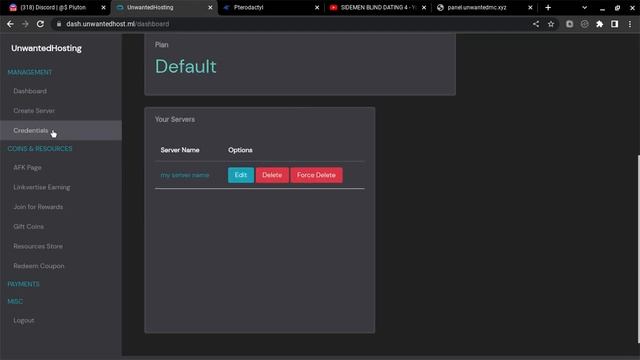Click the Force Delete button
The image size is (640, 360).
pyautogui.click(x=316, y=175)
